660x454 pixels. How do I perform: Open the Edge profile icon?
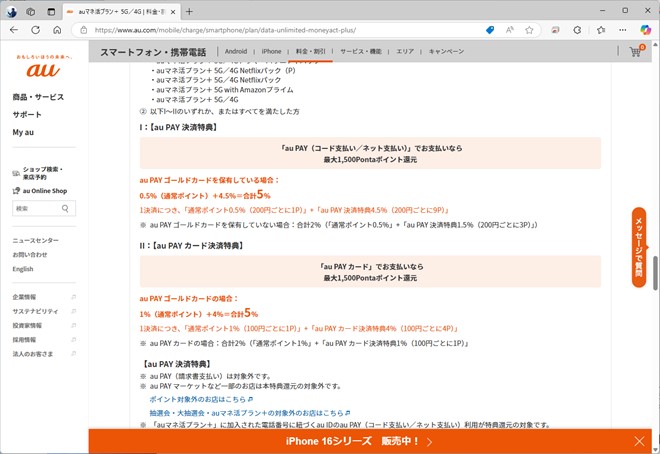[11, 12]
